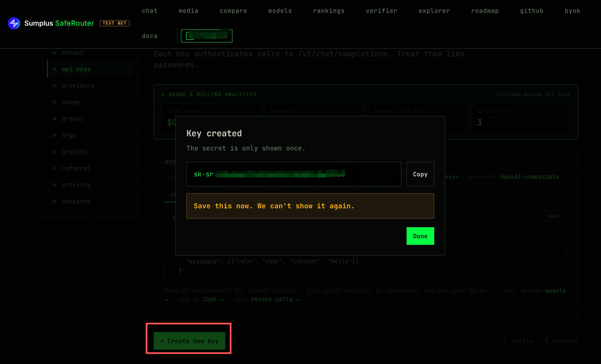This screenshot has width=601, height=364.
Task: Click The secret is only shown once text
Action: coord(246,148)
